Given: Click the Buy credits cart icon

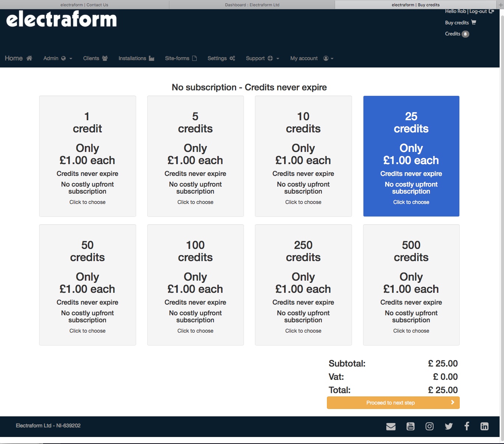Looking at the screenshot, I should [x=474, y=22].
